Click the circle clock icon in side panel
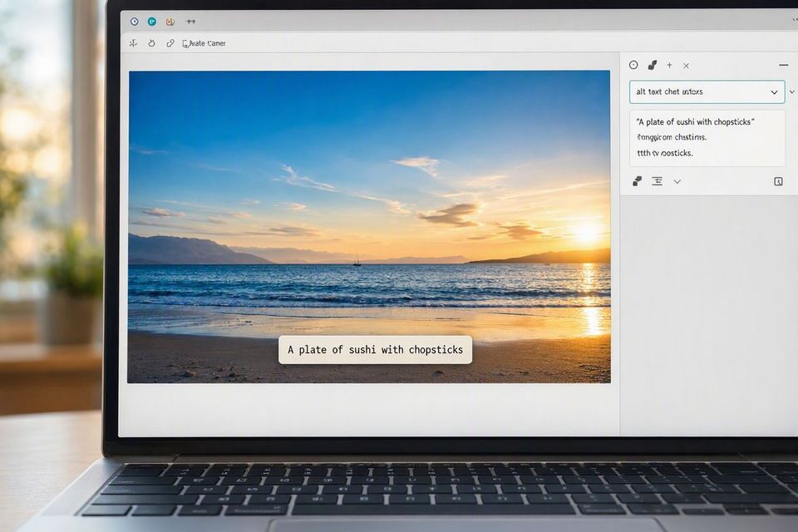This screenshot has width=798, height=532. coord(633,65)
